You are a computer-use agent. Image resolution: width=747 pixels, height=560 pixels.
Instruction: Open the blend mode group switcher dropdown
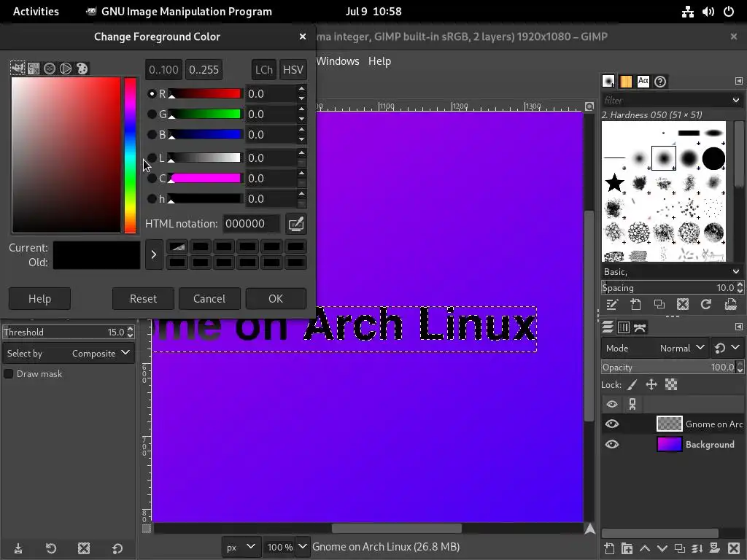pos(727,348)
